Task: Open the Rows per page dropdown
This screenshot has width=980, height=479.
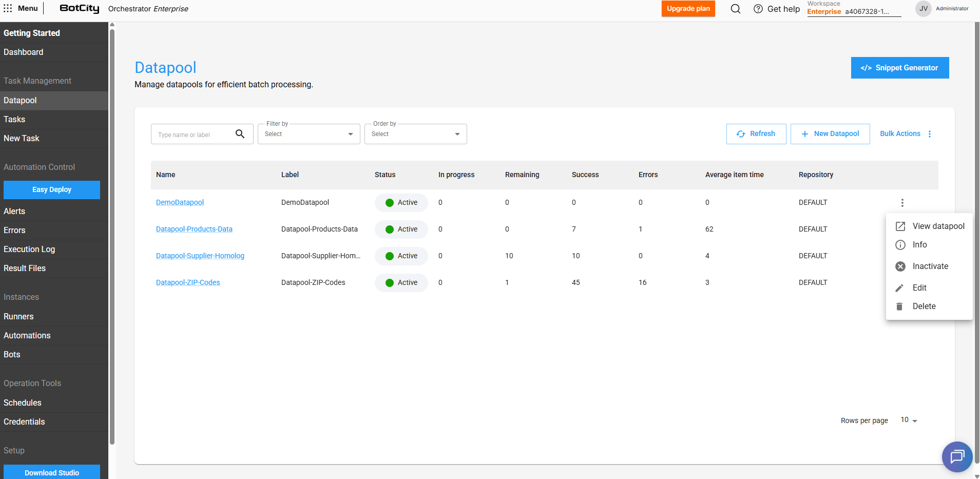Action: pyautogui.click(x=909, y=420)
